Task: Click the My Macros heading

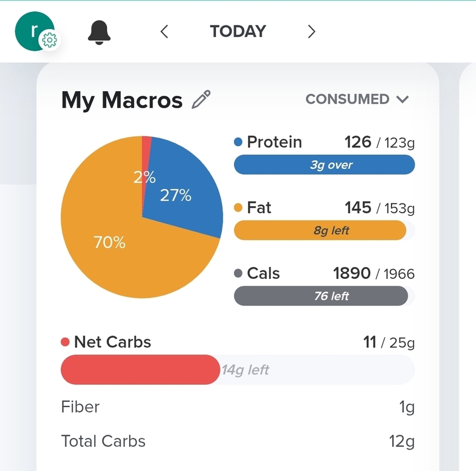Action: tap(122, 100)
